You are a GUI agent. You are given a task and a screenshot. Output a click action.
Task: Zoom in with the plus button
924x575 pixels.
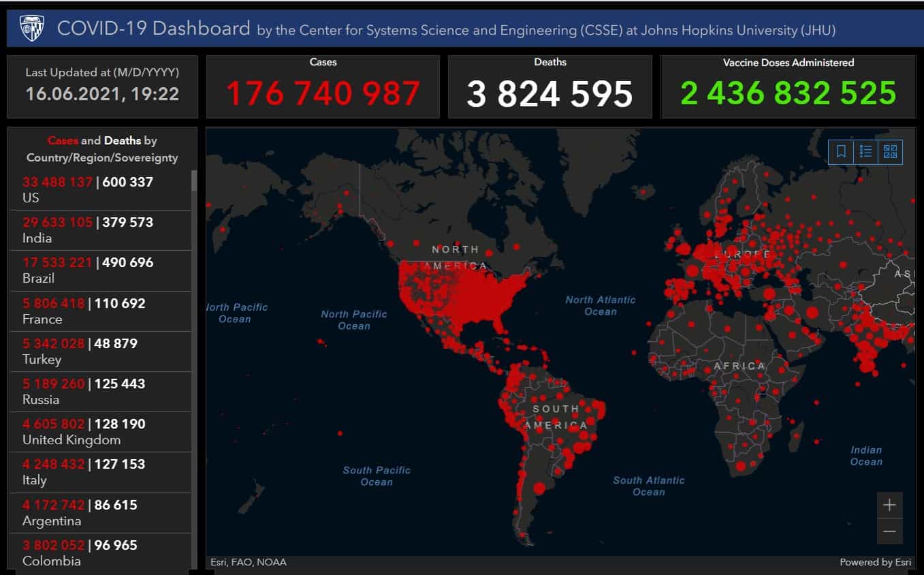coord(889,505)
